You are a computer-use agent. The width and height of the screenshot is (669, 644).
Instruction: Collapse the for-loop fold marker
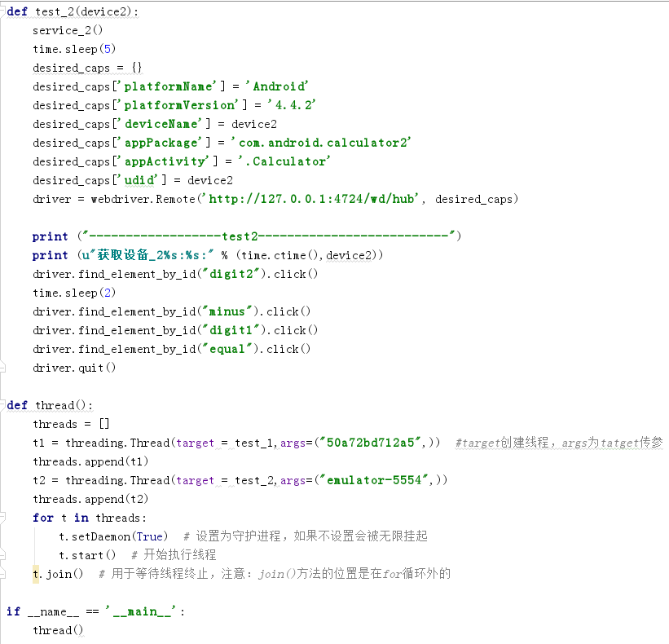[x=2, y=518]
